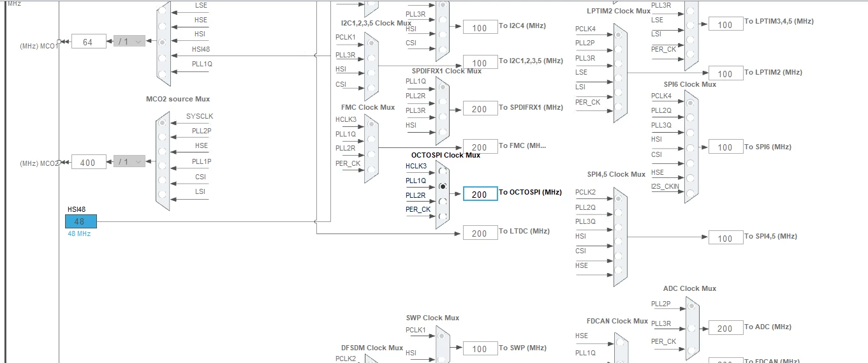Click the HSI48 48 MHz source box
Viewport: 868px width, 363px height.
[80, 221]
